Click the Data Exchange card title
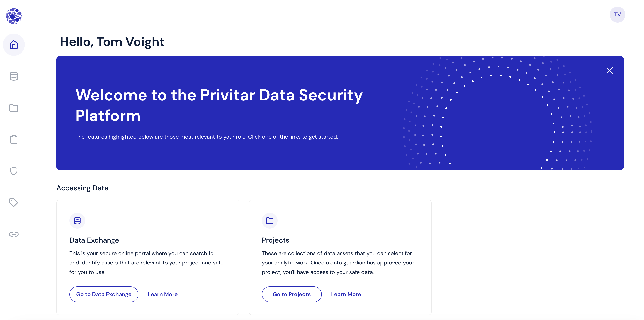The image size is (644, 320). point(94,240)
